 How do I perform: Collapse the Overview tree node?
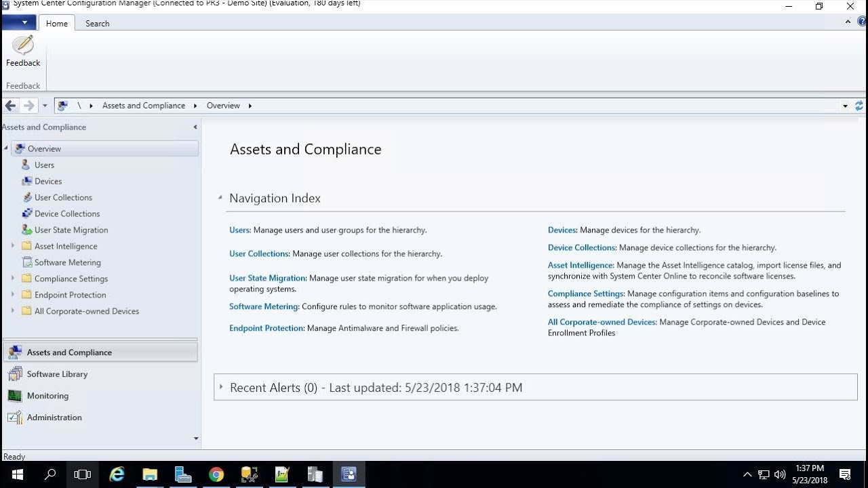pyautogui.click(x=6, y=148)
